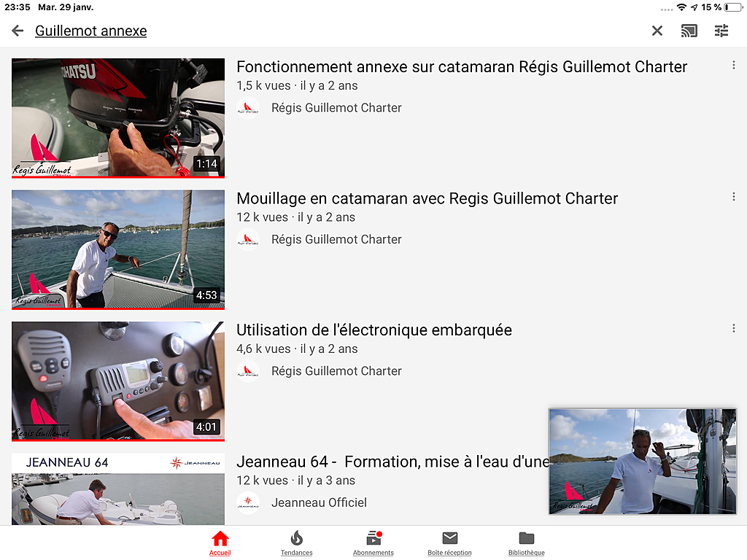Tap the battery indicator icon
The height and width of the screenshot is (560, 747).
[733, 7]
